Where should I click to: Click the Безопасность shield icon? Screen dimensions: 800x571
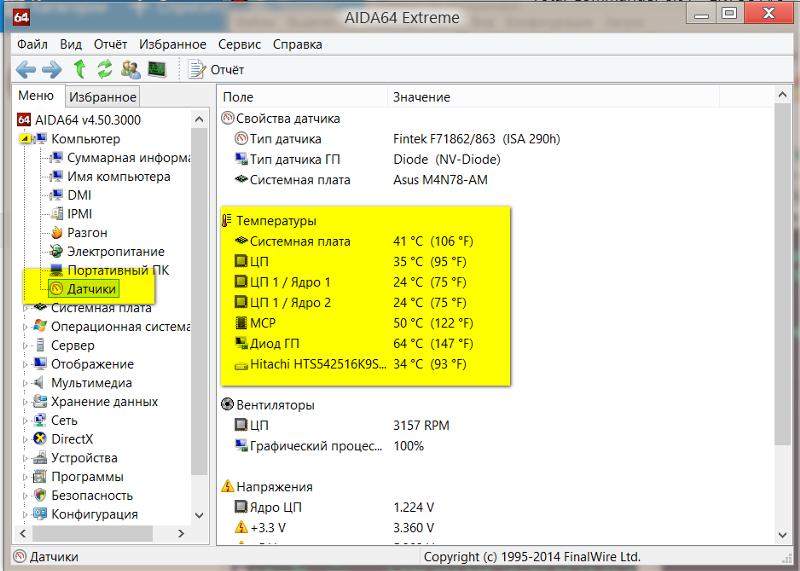click(40, 495)
